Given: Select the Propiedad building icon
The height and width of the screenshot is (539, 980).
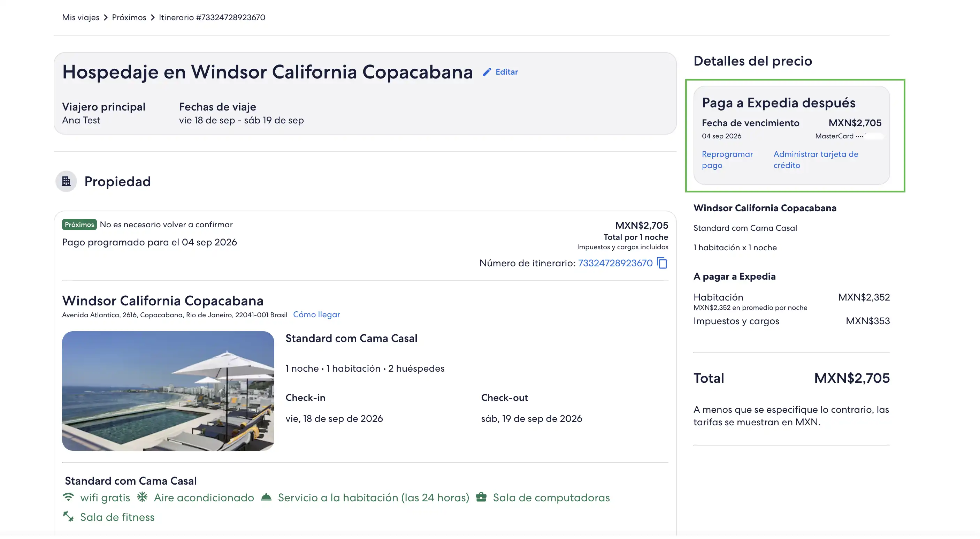Looking at the screenshot, I should pos(66,182).
